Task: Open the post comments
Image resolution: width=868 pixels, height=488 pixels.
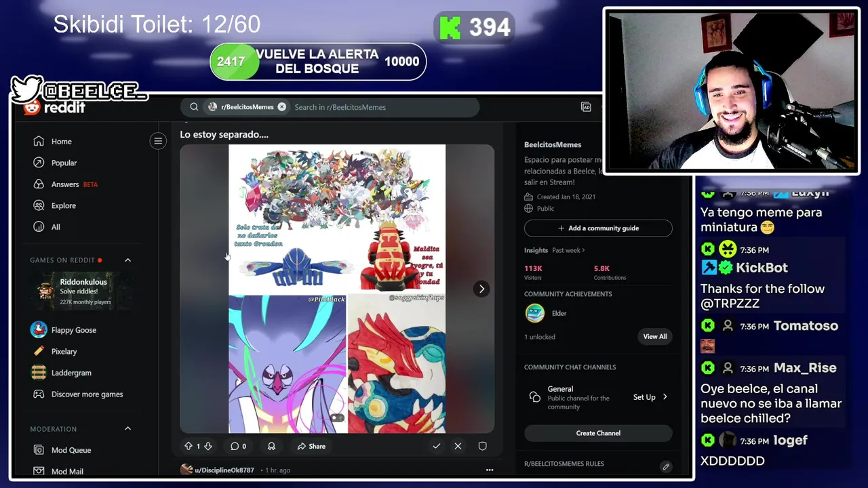Action: [x=238, y=446]
